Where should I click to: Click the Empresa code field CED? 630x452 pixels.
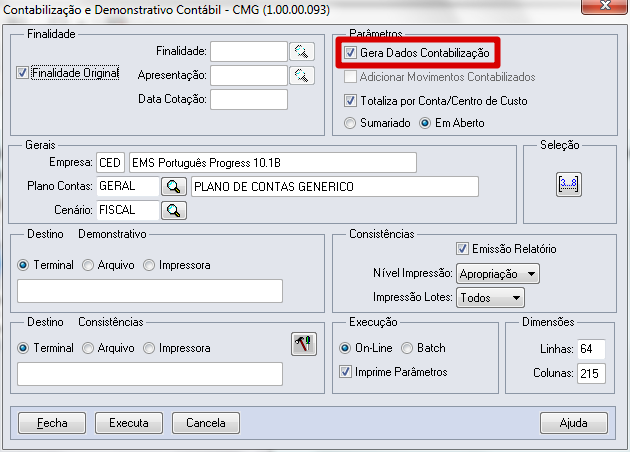click(110, 163)
